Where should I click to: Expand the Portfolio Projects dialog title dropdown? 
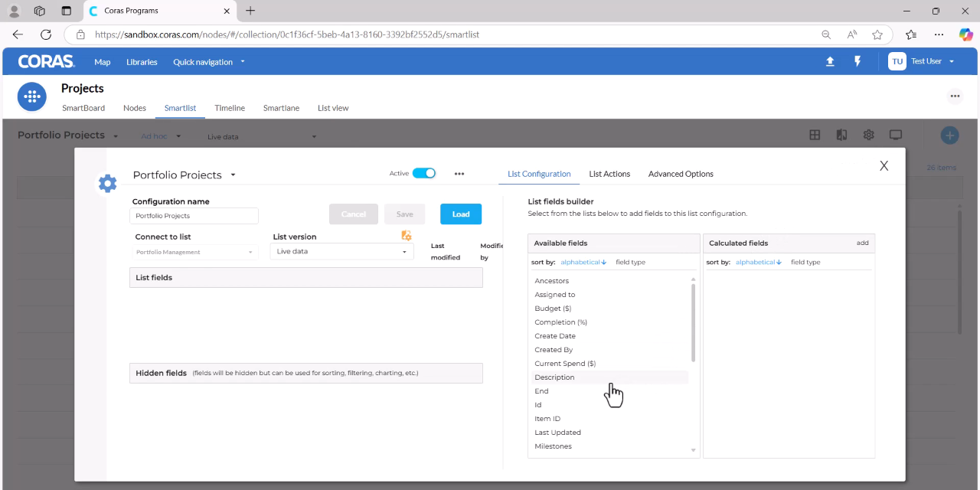pyautogui.click(x=233, y=175)
